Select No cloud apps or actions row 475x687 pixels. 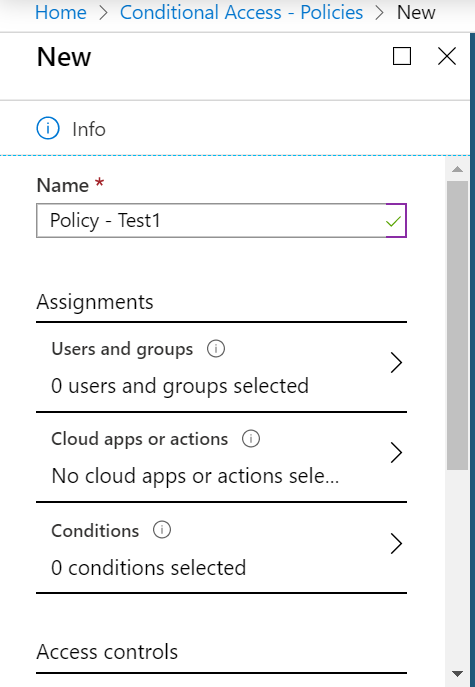coord(221,457)
